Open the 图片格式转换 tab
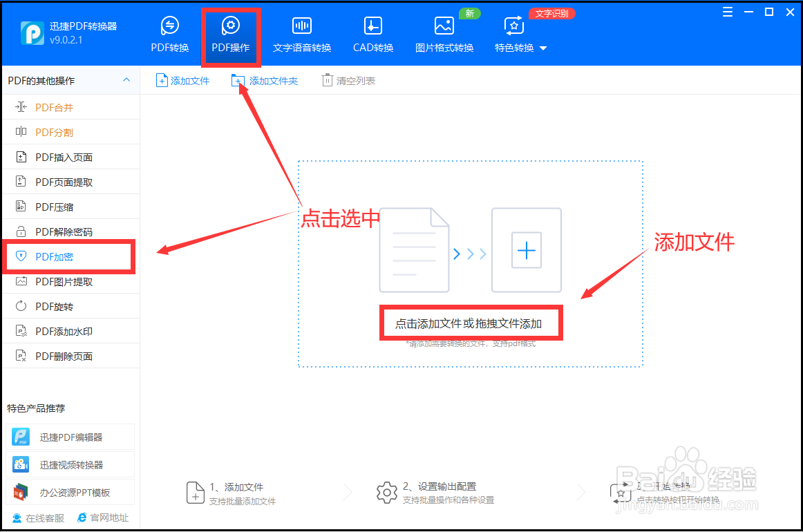 (444, 35)
